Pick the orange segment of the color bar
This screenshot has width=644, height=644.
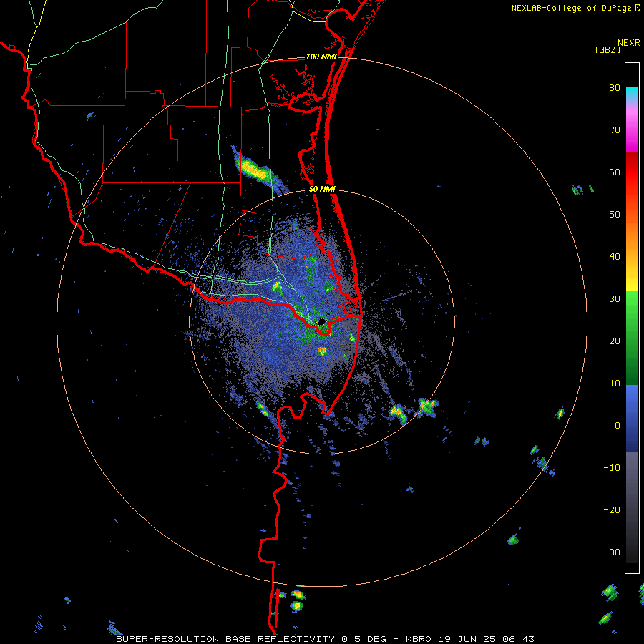[632, 234]
